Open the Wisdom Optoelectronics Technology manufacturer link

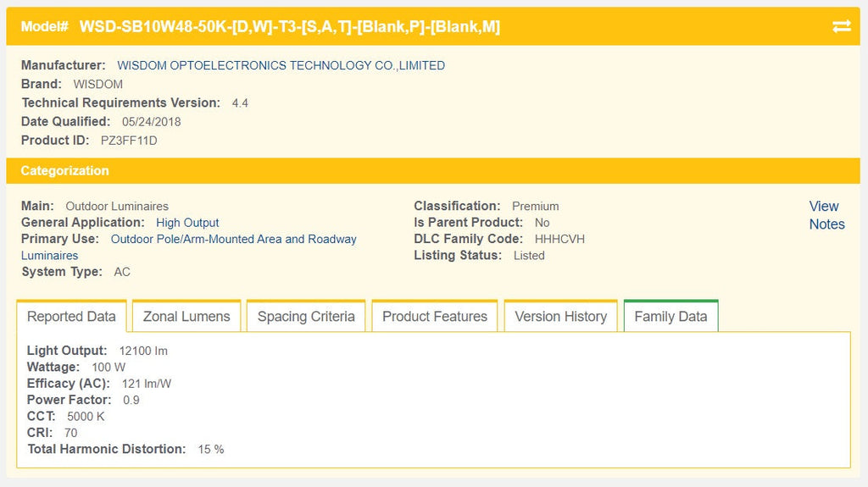[281, 65]
